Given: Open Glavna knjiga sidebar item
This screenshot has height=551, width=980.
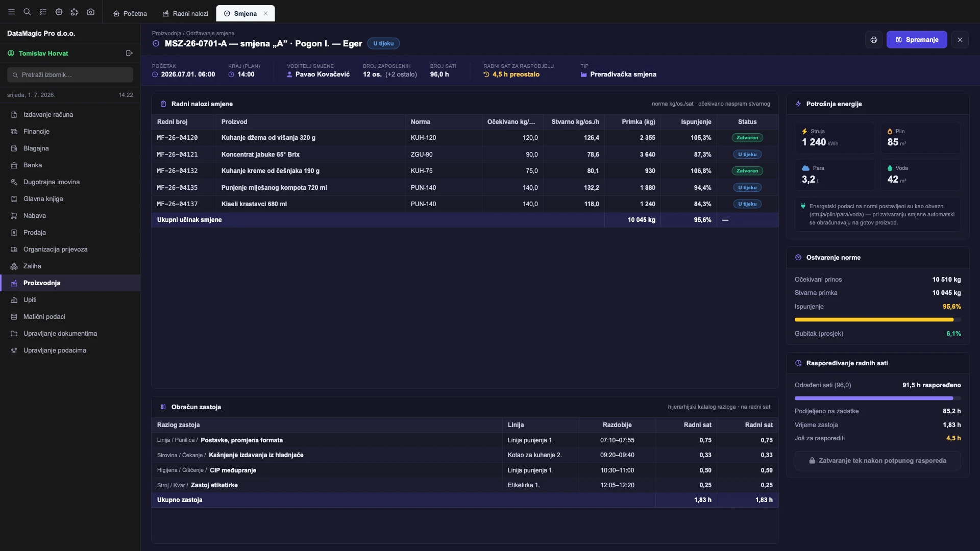Looking at the screenshot, I should coord(70,199).
